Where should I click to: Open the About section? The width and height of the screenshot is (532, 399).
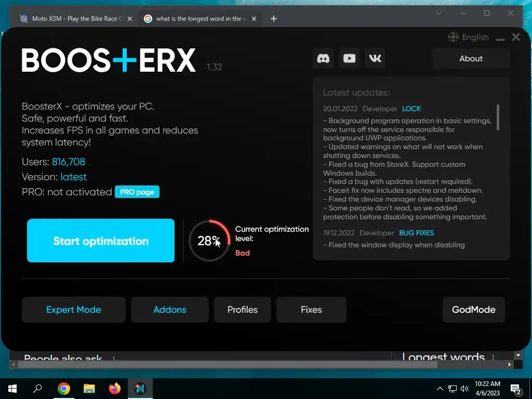pos(471,58)
